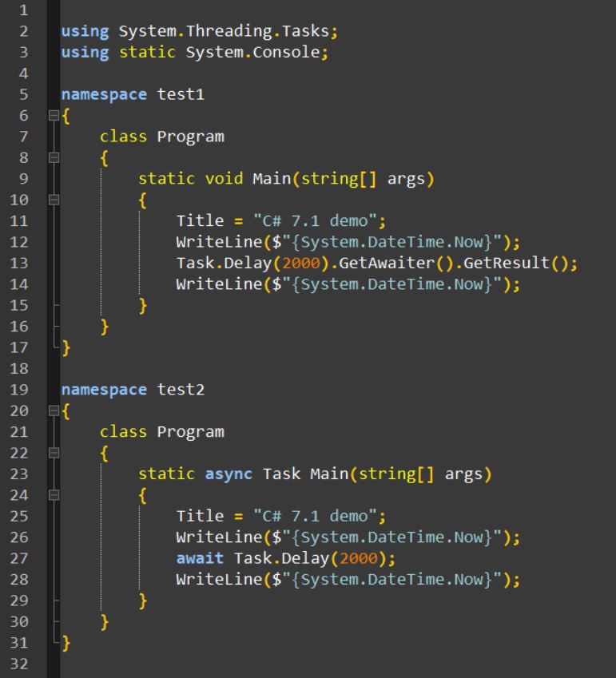Place cursor on namespace name "test2"
This screenshot has width=616, height=678.
click(x=181, y=390)
